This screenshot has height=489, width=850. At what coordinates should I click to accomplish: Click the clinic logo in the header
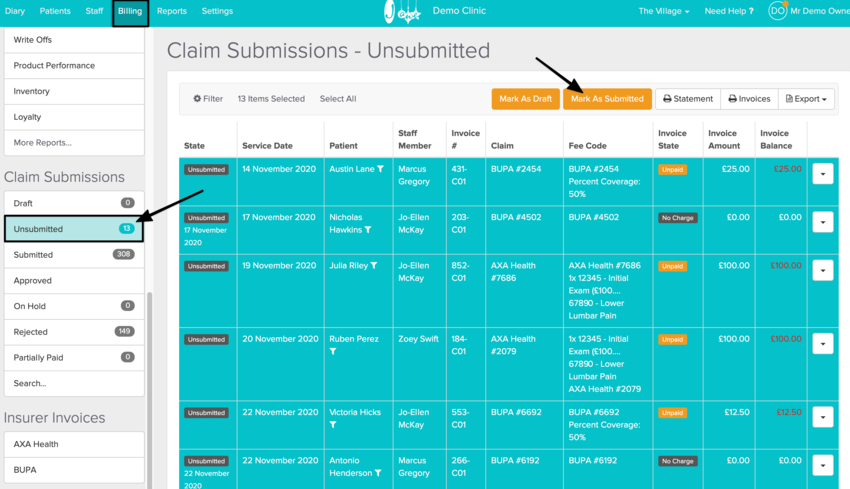coord(402,12)
